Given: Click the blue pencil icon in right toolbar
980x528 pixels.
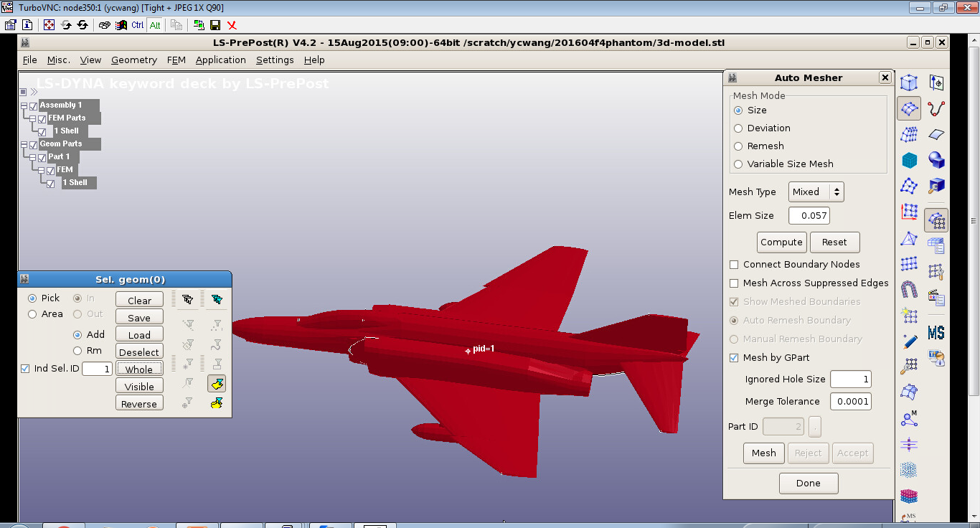Looking at the screenshot, I should pos(909,341).
